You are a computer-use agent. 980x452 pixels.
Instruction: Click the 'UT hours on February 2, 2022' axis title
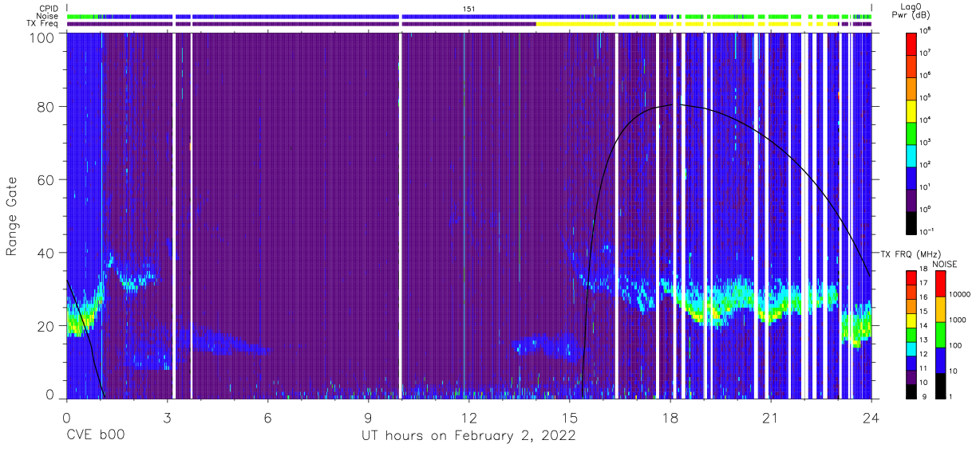(468, 435)
